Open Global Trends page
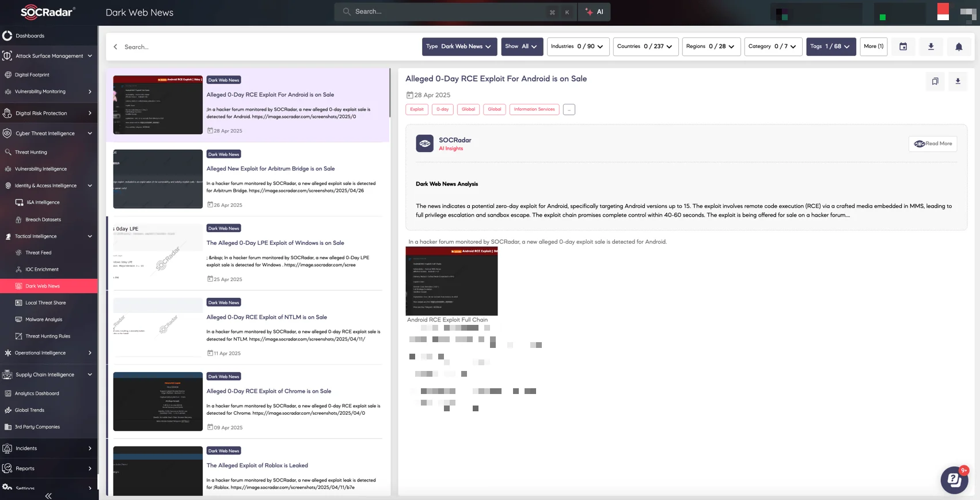The image size is (980, 500). (29, 410)
